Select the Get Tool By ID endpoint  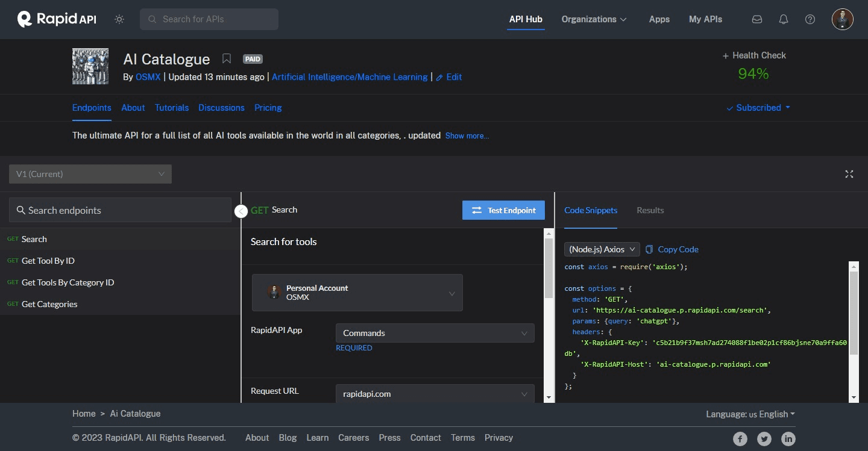[x=120, y=261]
